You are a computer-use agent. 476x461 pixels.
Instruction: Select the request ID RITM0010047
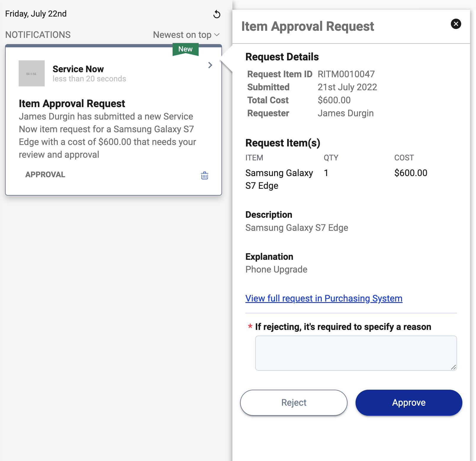[346, 74]
